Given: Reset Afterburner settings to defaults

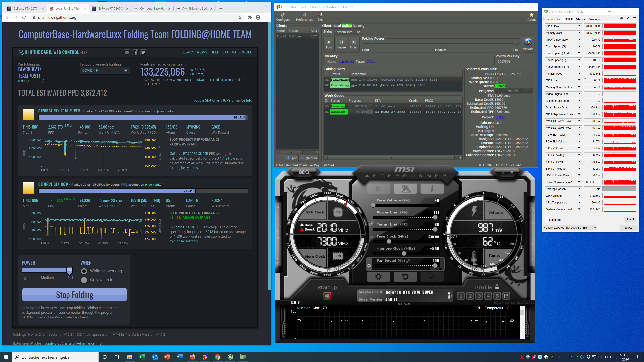Looking at the screenshot, I should tap(405, 277).
